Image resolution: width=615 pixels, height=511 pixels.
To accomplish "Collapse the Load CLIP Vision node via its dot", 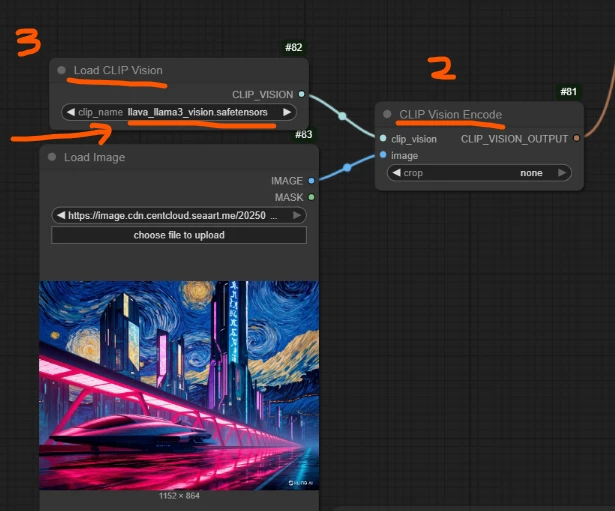I will (62, 71).
